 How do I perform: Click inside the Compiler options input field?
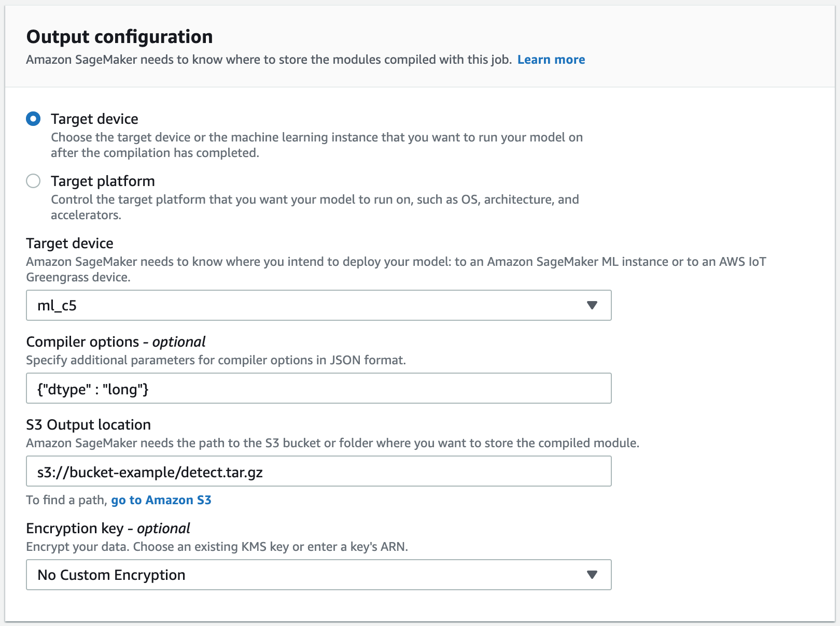[x=318, y=388]
